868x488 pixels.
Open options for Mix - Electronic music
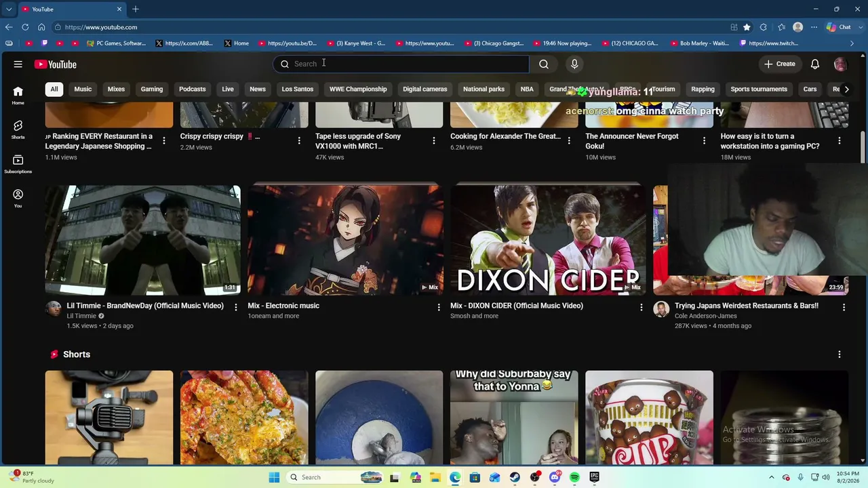point(439,308)
